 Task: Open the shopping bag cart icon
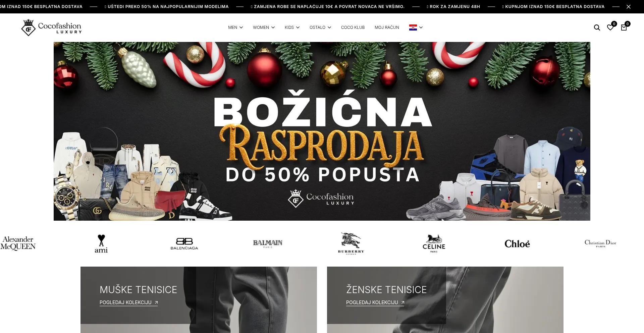click(625, 27)
